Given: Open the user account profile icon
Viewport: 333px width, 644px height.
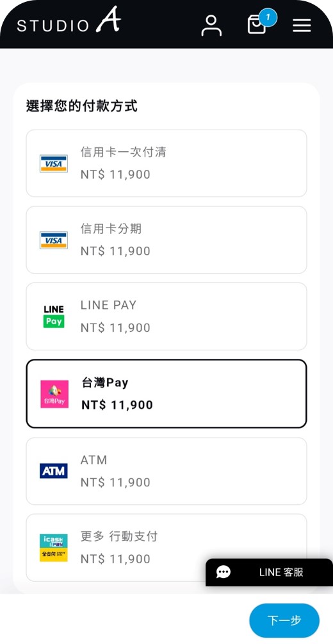Looking at the screenshot, I should [x=211, y=26].
